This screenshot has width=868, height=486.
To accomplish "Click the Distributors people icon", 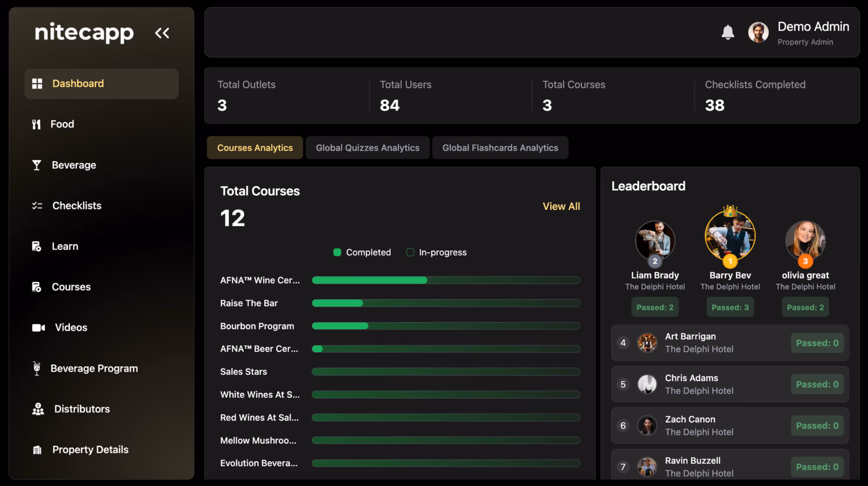I will coord(38,409).
